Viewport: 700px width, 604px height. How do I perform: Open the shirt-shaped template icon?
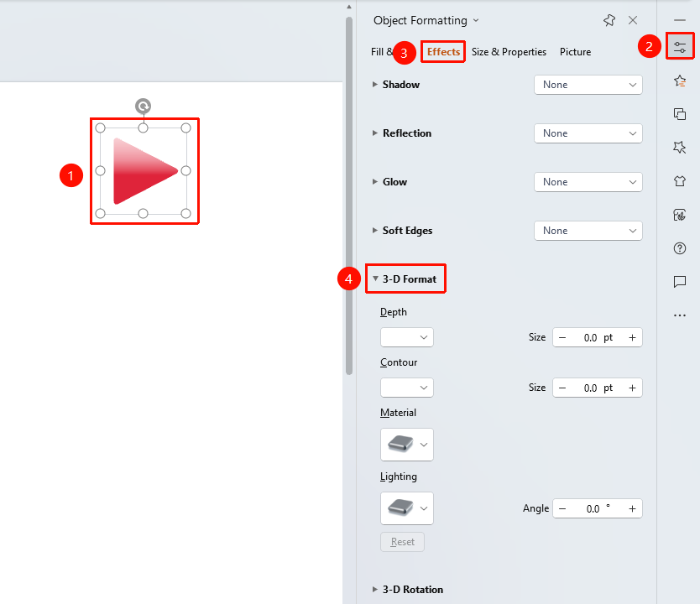[680, 180]
